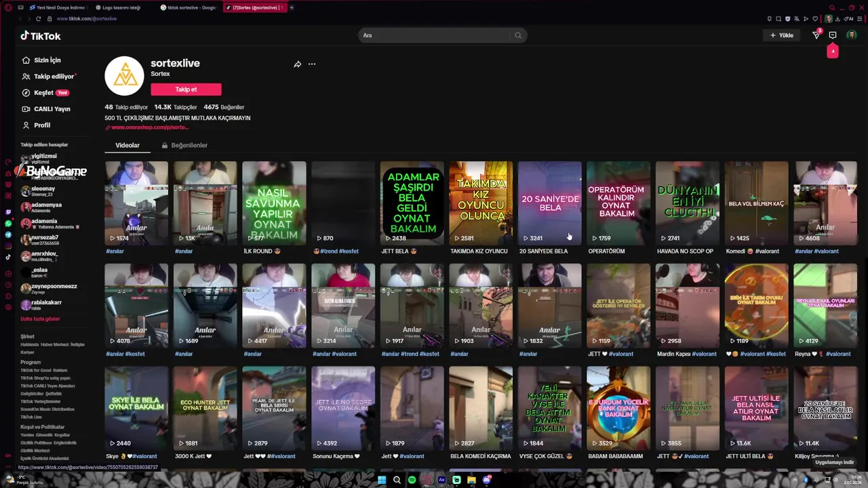
Task: Open a new browser tab
Action: 292,7
